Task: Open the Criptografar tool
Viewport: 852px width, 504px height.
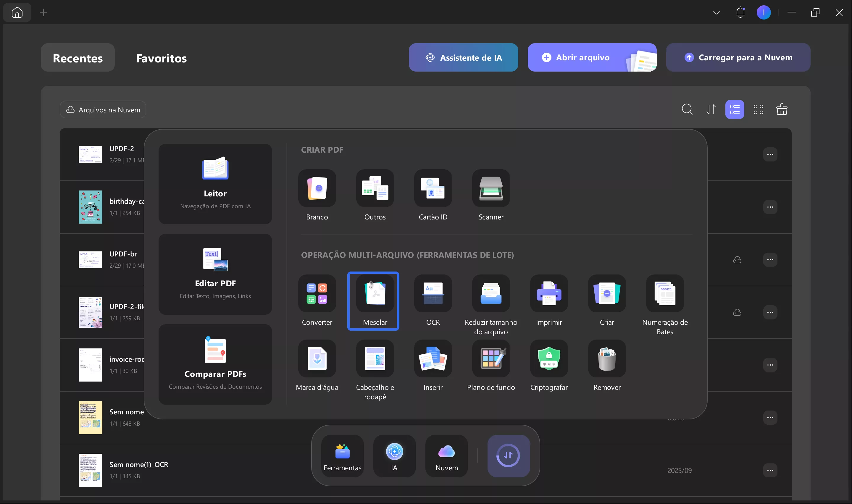Action: (549, 359)
